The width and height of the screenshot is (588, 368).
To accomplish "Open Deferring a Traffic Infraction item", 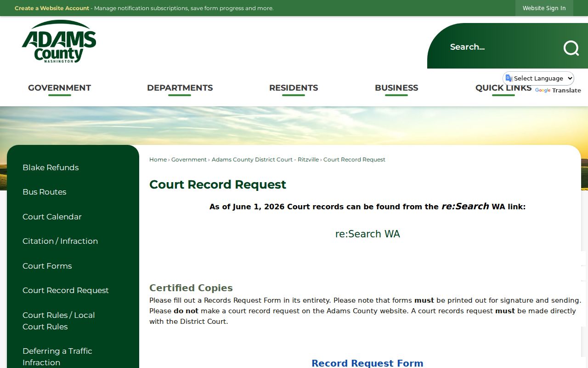I will (x=57, y=356).
